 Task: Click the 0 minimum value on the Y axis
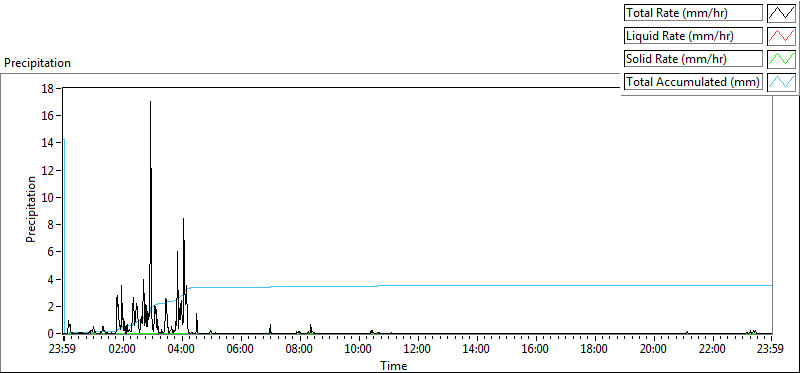tap(52, 334)
